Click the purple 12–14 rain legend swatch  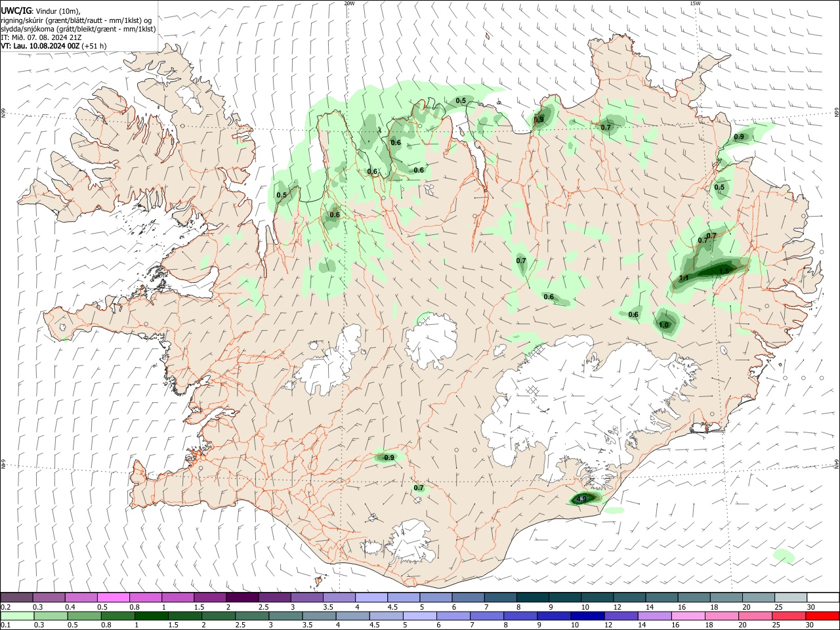pos(621,616)
